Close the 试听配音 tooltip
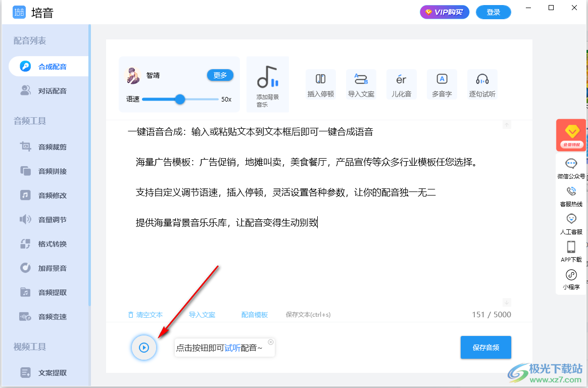This screenshot has width=588, height=388. coord(271,342)
